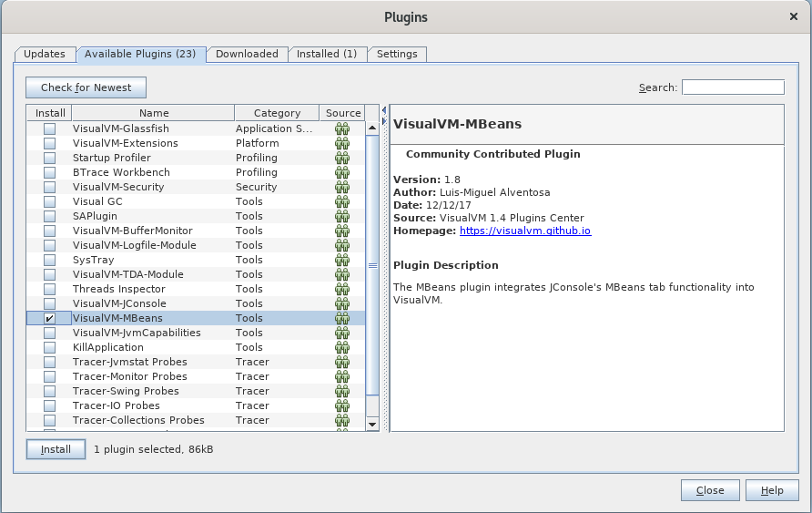The height and width of the screenshot is (513, 812).
Task: Focus the Search input field
Action: click(x=734, y=87)
